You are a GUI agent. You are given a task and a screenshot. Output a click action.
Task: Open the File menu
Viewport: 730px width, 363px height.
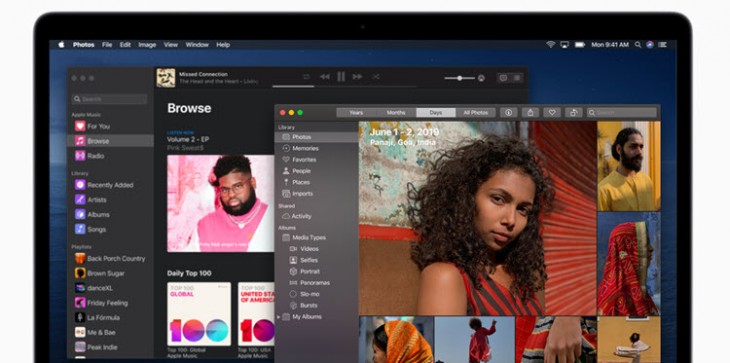pyautogui.click(x=107, y=45)
